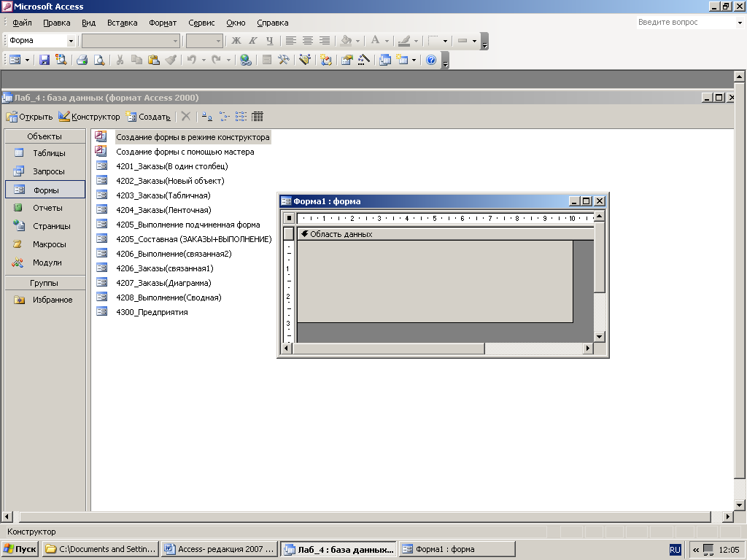Open the Properties icon
The height and width of the screenshot is (560, 747).
coord(347,60)
